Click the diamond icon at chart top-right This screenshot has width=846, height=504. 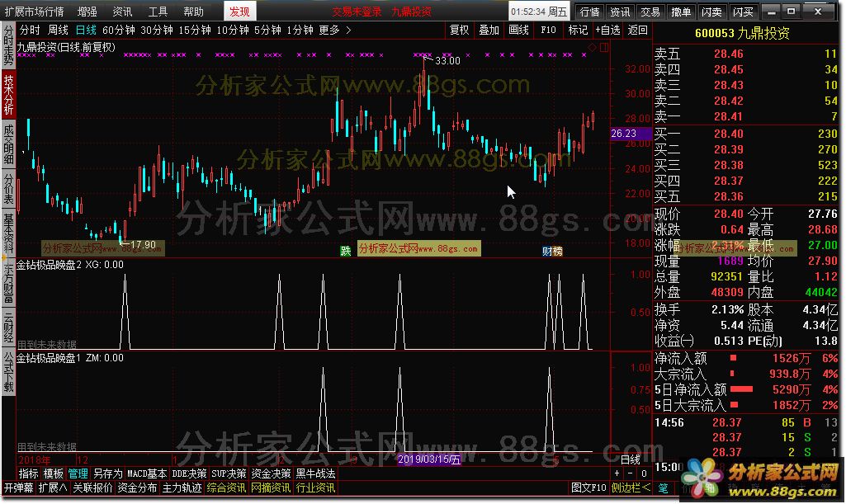click(x=593, y=48)
